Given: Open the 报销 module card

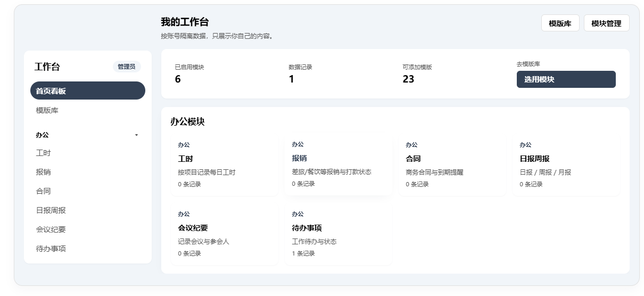Looking at the screenshot, I should pyautogui.click(x=338, y=165).
